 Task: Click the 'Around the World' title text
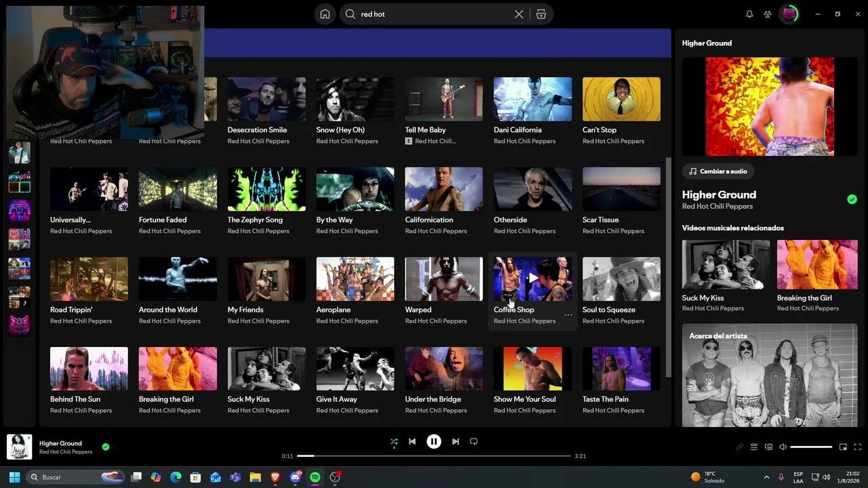point(168,310)
